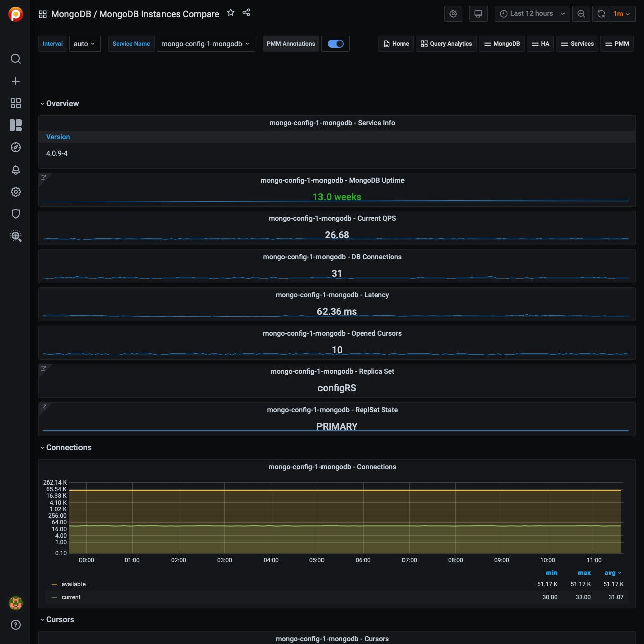Open the Query Analytics link
The height and width of the screenshot is (644, 644).
[x=446, y=44]
